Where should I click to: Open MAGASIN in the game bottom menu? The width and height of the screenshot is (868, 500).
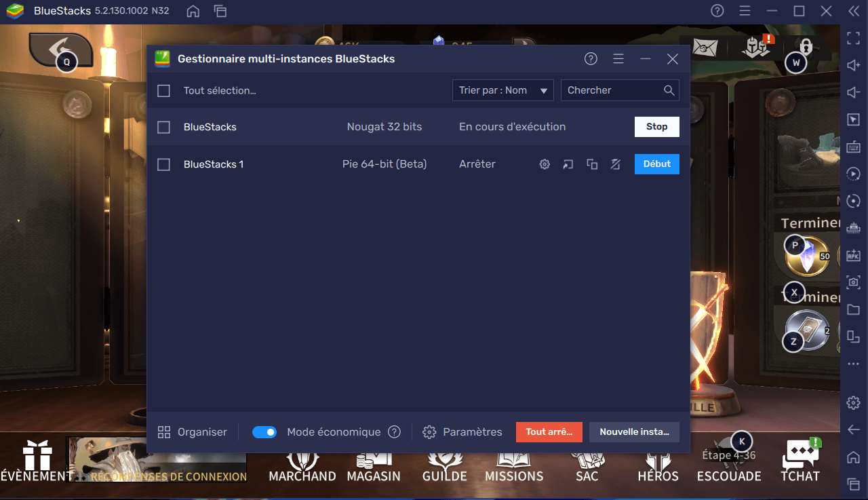coord(374,466)
